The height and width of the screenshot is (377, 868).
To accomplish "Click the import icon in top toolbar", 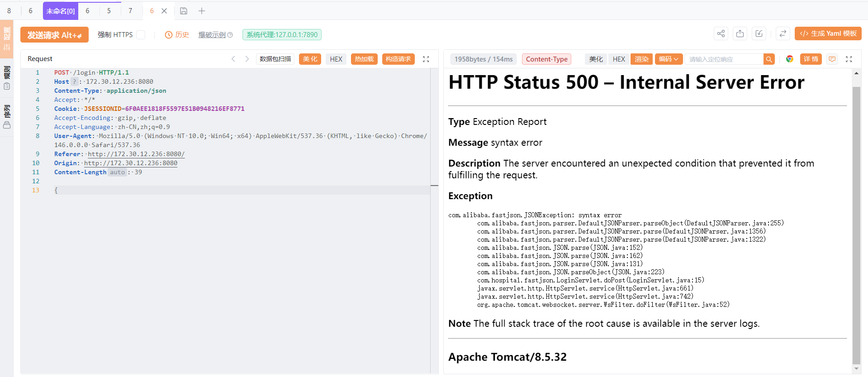I will point(759,33).
